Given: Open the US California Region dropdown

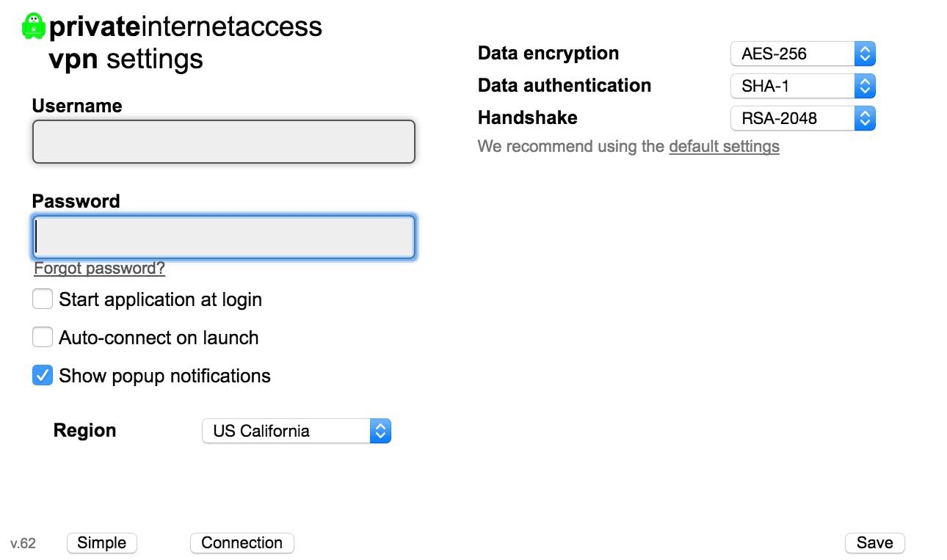Looking at the screenshot, I should (286, 431).
